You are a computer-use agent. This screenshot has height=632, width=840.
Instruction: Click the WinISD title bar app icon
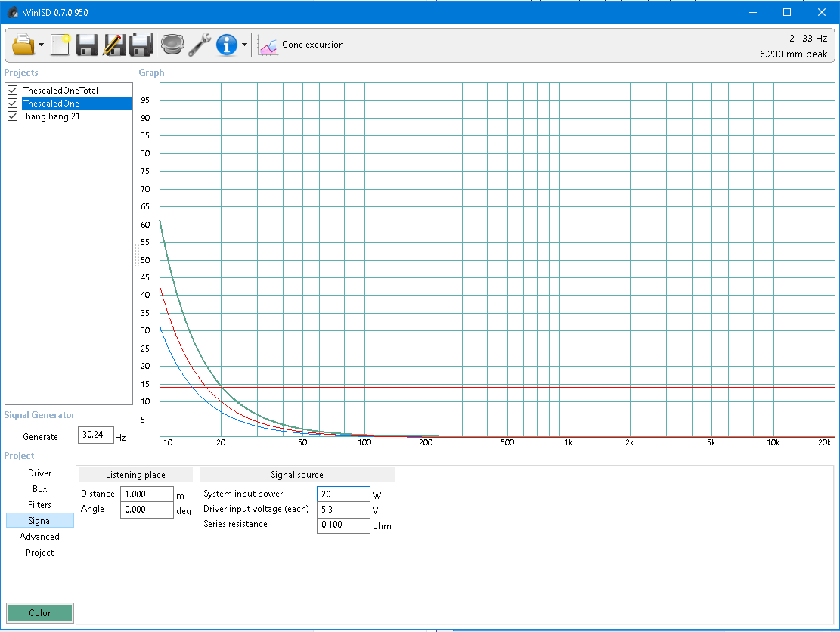click(x=12, y=12)
